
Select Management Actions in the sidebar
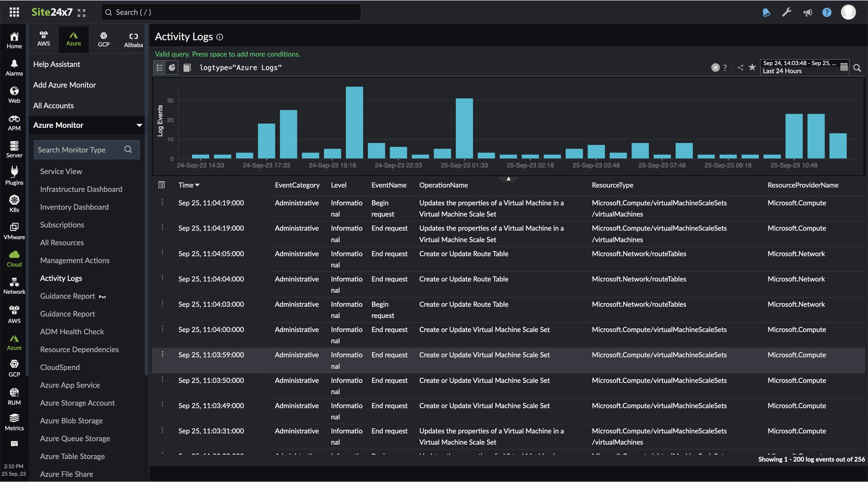pyautogui.click(x=75, y=260)
